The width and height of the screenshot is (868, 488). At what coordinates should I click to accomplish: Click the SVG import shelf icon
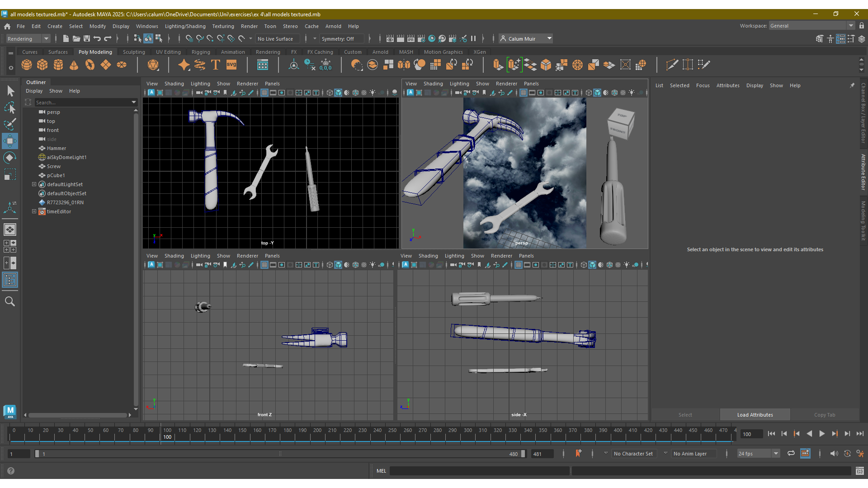pyautogui.click(x=231, y=65)
